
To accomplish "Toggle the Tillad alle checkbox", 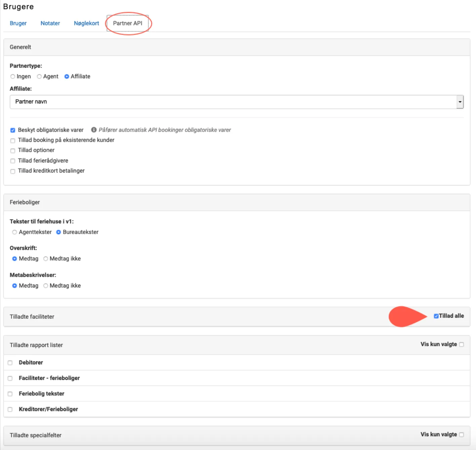I will pyautogui.click(x=436, y=316).
